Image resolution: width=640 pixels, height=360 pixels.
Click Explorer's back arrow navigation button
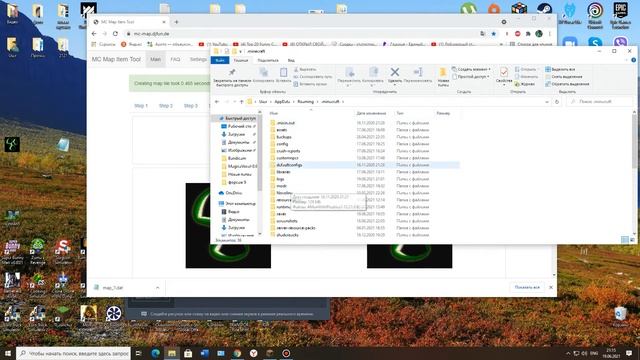pos(217,102)
